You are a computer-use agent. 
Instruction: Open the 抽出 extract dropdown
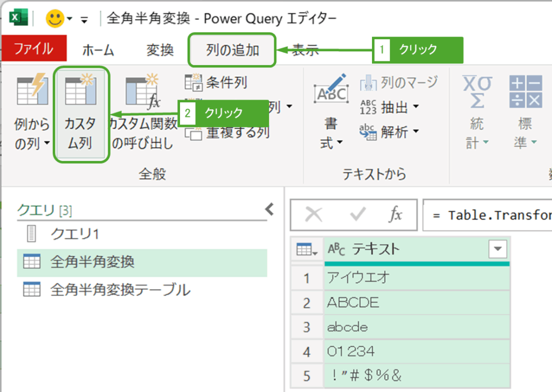389,107
